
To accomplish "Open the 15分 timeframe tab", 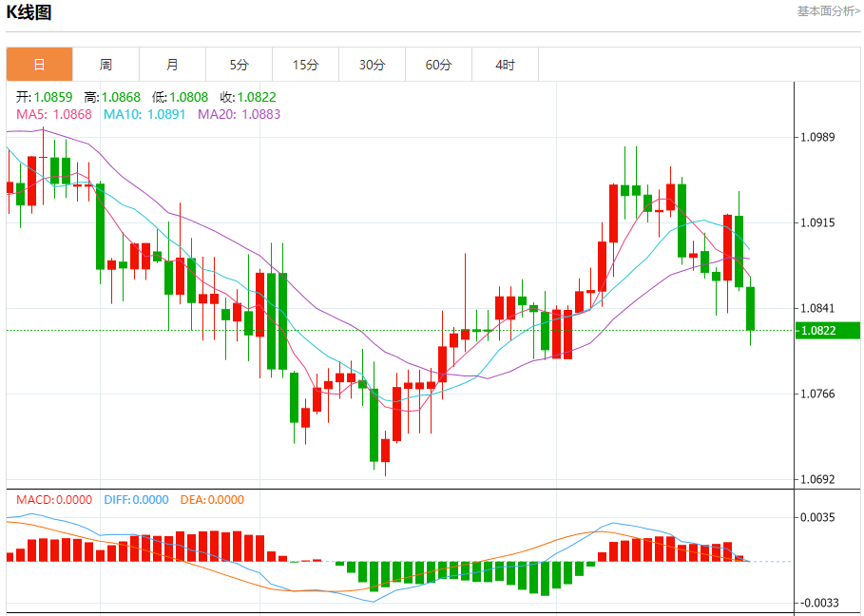I will tap(306, 65).
